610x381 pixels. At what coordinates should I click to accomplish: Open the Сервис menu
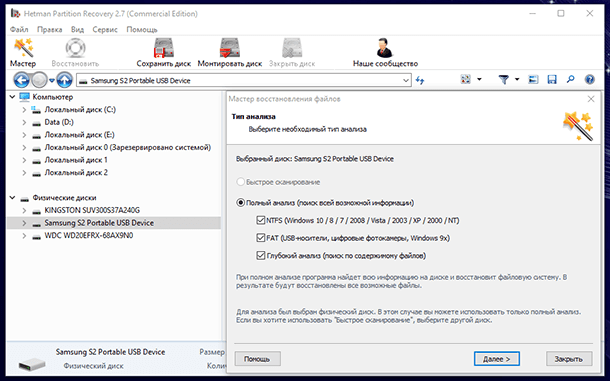[105, 30]
